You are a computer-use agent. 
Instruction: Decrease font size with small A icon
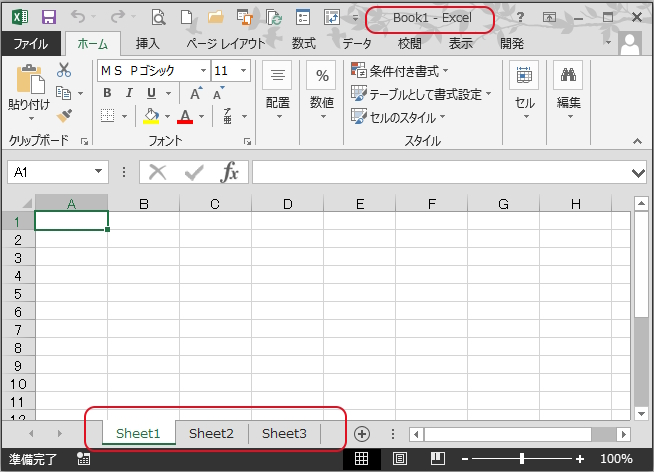(219, 93)
